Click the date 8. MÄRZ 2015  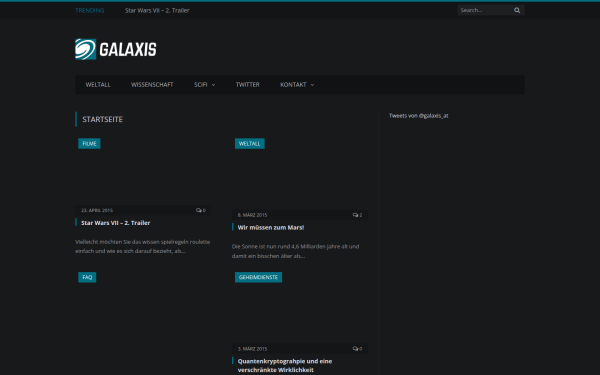click(252, 215)
